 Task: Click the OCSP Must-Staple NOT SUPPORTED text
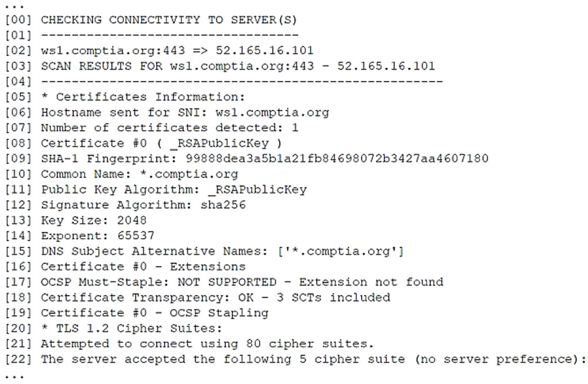[227, 282]
